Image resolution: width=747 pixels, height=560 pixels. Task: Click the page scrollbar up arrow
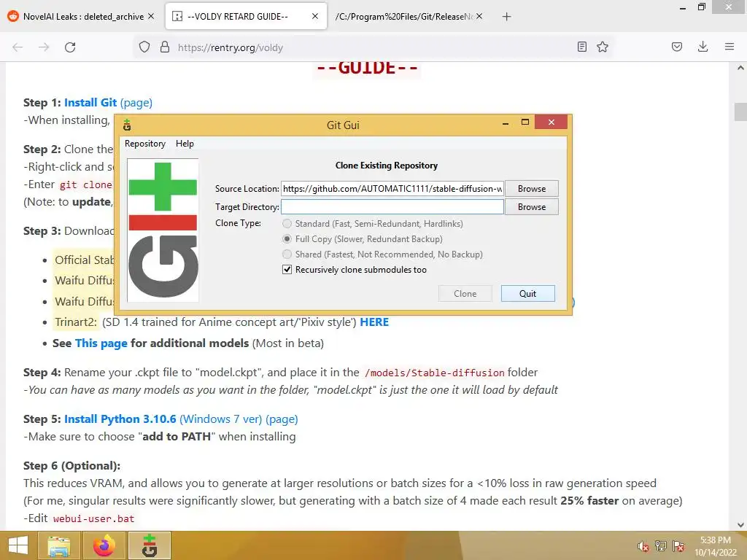click(x=740, y=68)
